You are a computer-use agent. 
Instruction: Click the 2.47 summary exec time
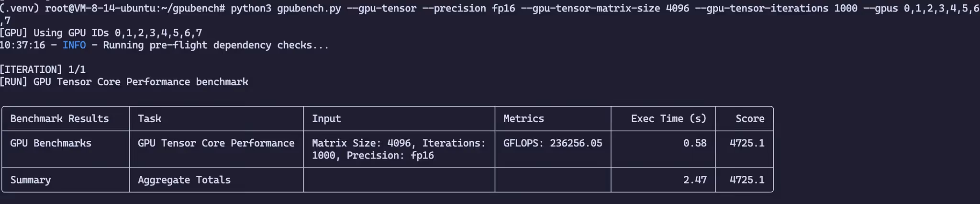coord(695,180)
